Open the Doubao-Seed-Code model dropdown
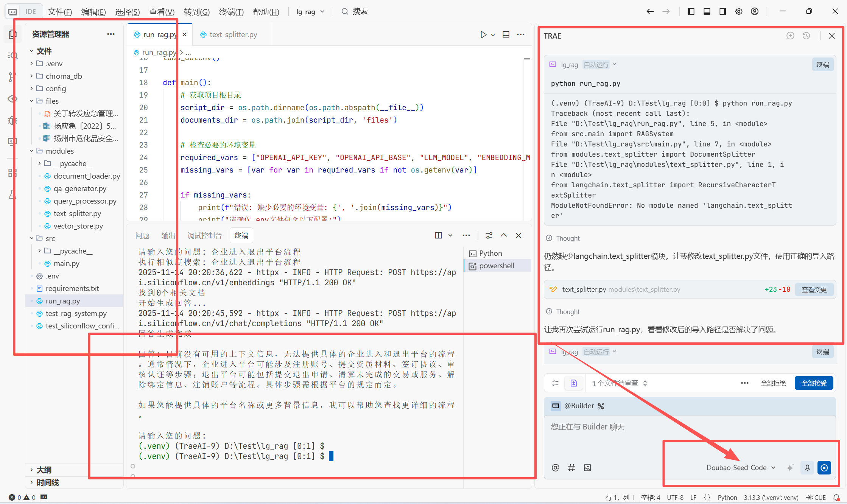The height and width of the screenshot is (504, 847). (741, 468)
